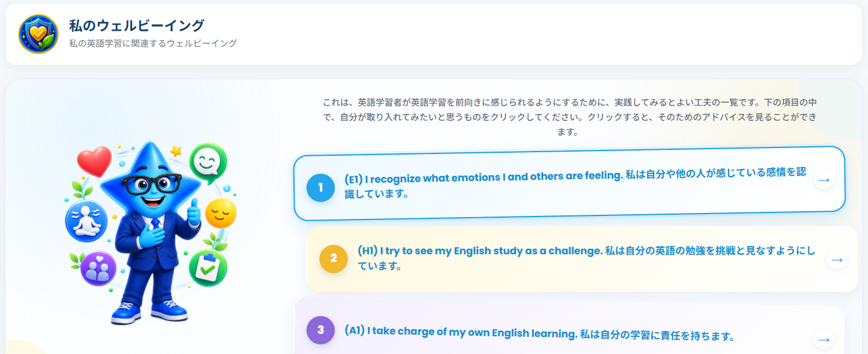Click the introductory instruction paragraph text

570,117
